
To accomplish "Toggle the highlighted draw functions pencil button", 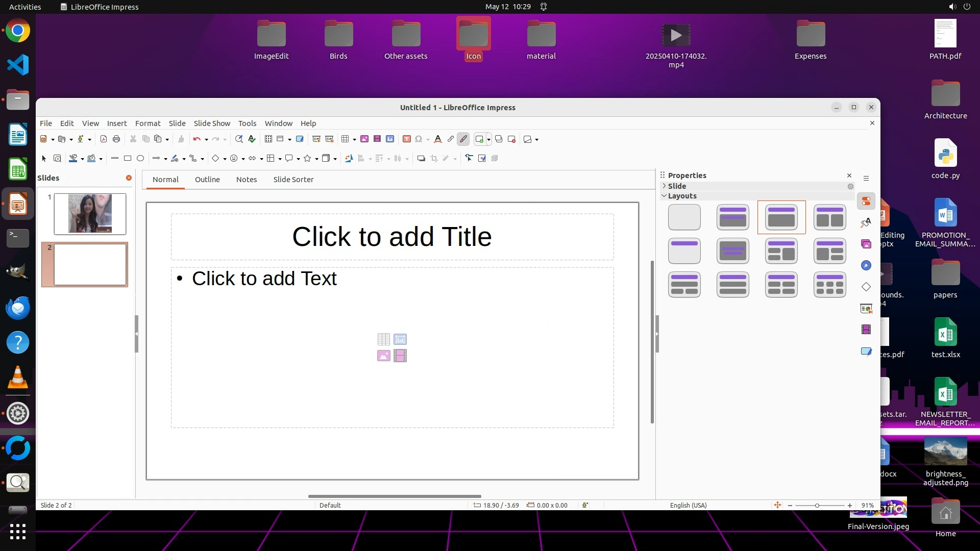I will click(x=463, y=139).
